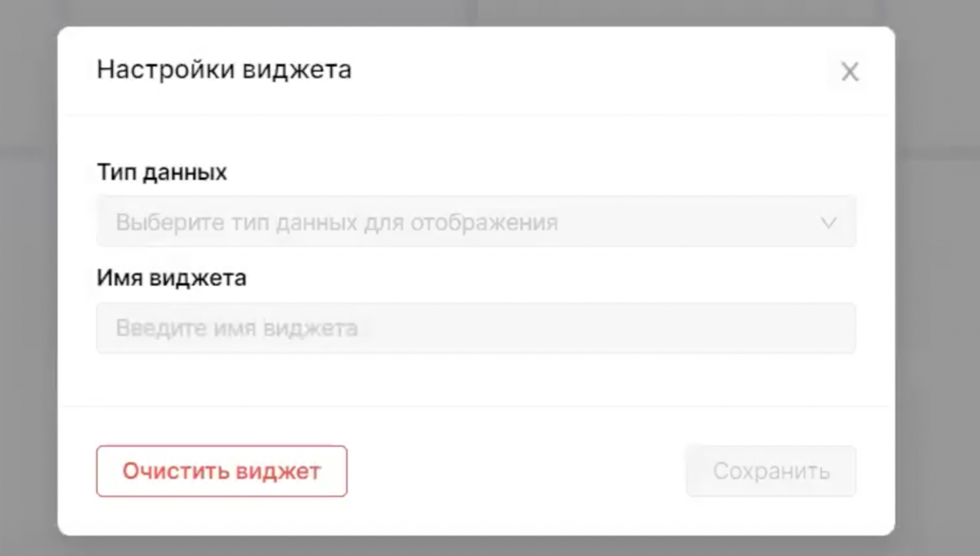Save the widget settings
The width and height of the screenshot is (980, 556).
coord(771,471)
